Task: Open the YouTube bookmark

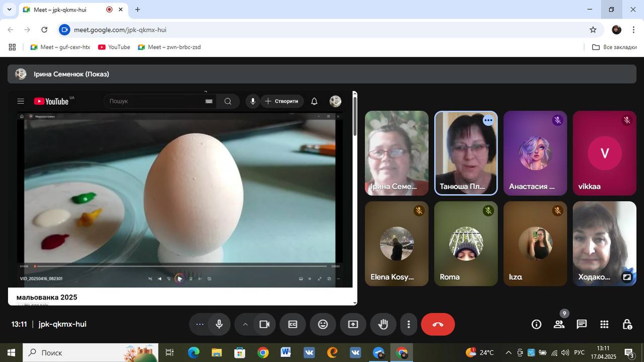Action: (114, 47)
